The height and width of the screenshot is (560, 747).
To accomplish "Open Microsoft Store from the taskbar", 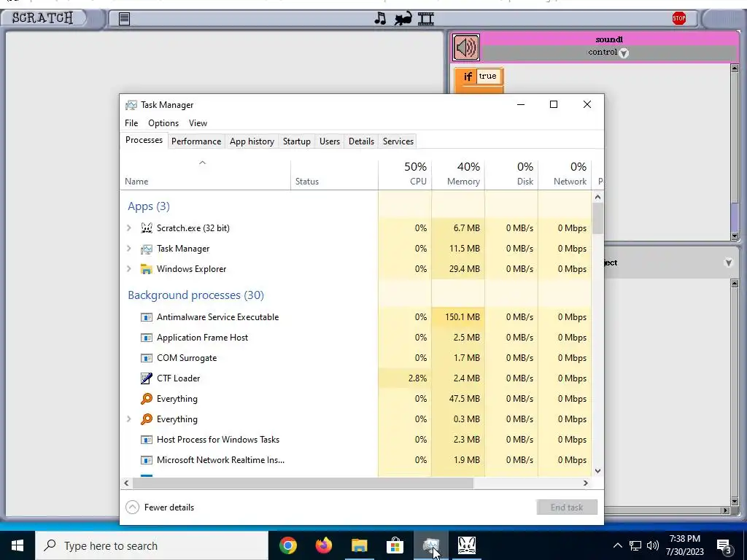I will (395, 545).
